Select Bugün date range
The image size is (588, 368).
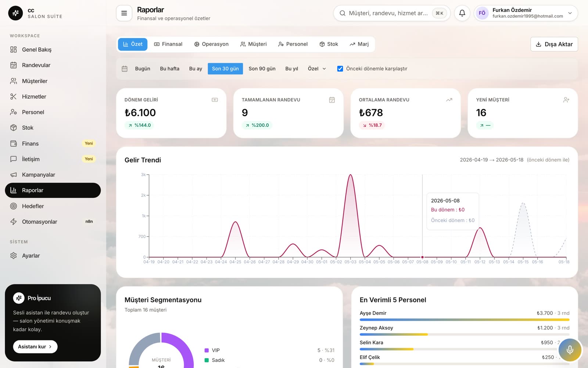(143, 69)
